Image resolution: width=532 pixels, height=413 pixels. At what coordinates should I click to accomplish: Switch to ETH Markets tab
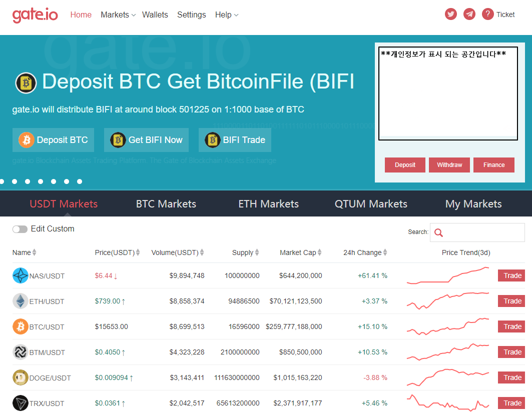tap(268, 204)
